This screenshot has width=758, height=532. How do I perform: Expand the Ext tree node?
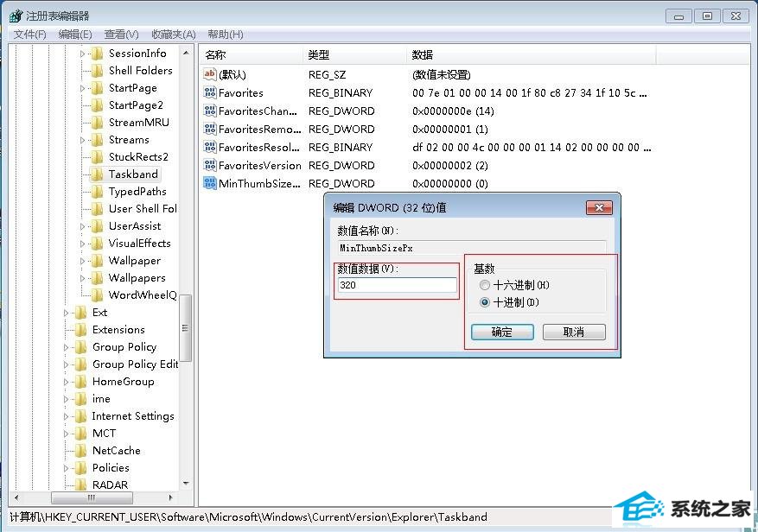point(67,313)
